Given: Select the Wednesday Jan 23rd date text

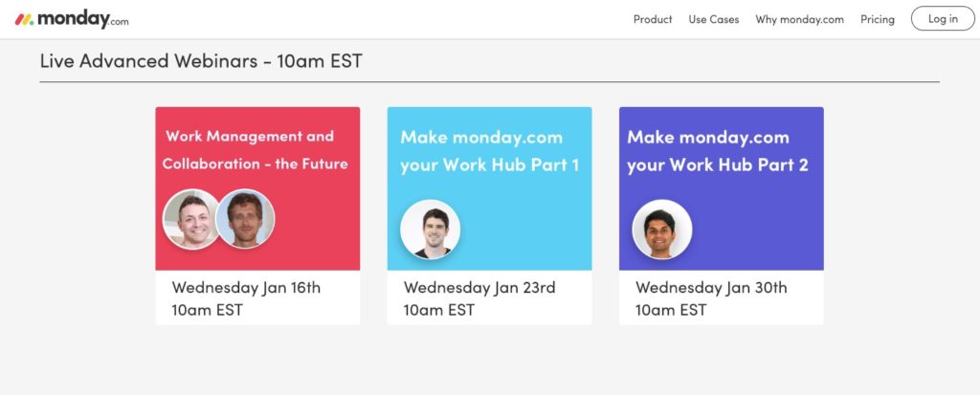Looking at the screenshot, I should (x=479, y=288).
